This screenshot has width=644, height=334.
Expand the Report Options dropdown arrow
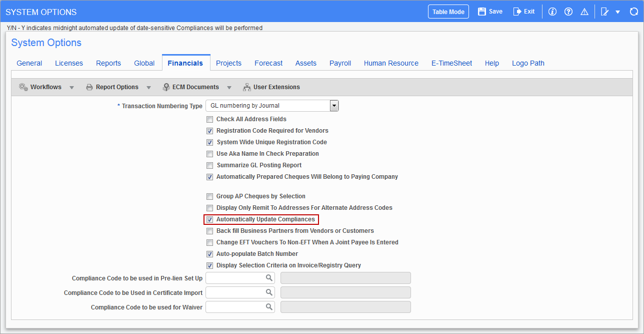coord(148,87)
